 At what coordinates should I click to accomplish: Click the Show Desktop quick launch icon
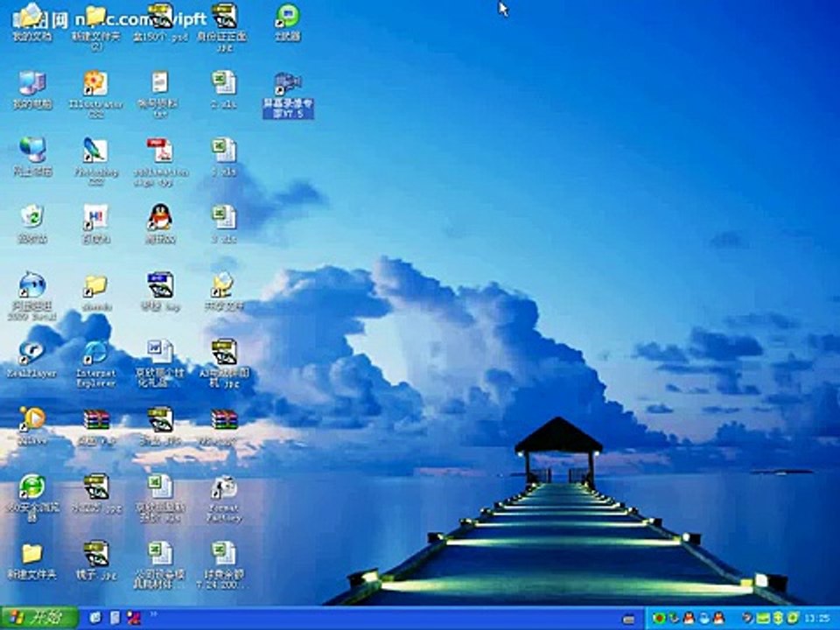[x=96, y=618]
